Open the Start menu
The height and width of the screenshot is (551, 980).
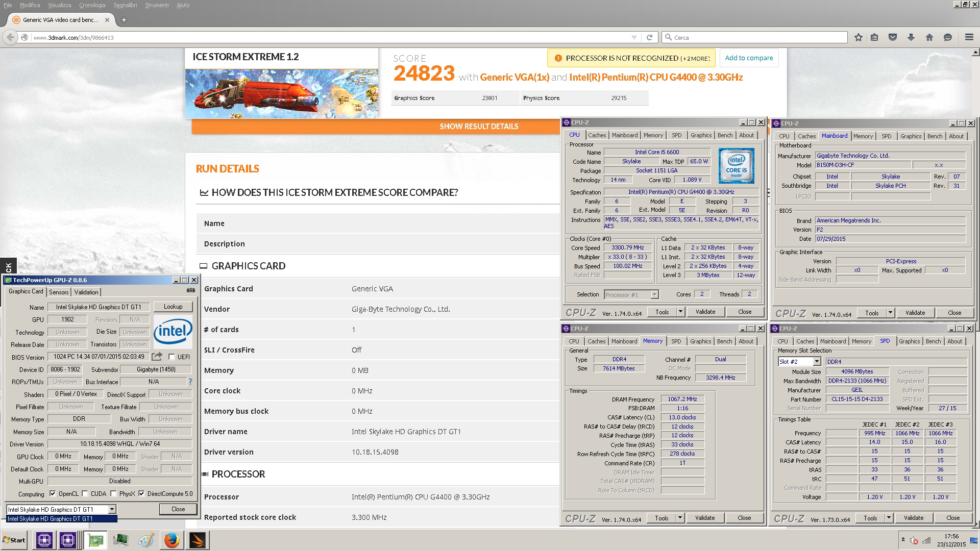coord(14,540)
